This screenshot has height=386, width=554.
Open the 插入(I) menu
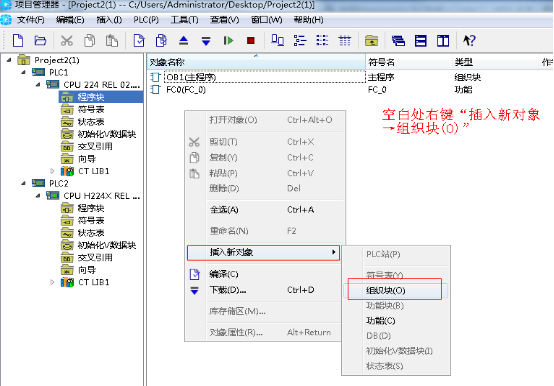point(109,20)
